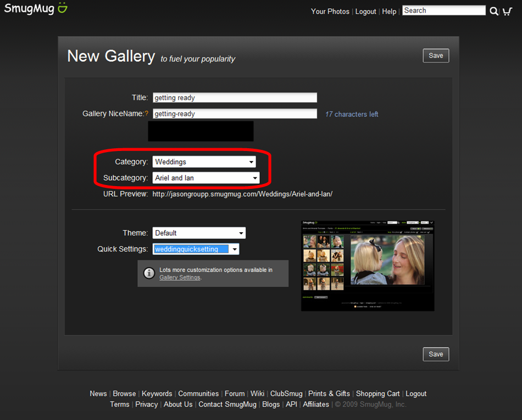Open the Browse footer link
This screenshot has width=522, height=420.
click(x=124, y=394)
